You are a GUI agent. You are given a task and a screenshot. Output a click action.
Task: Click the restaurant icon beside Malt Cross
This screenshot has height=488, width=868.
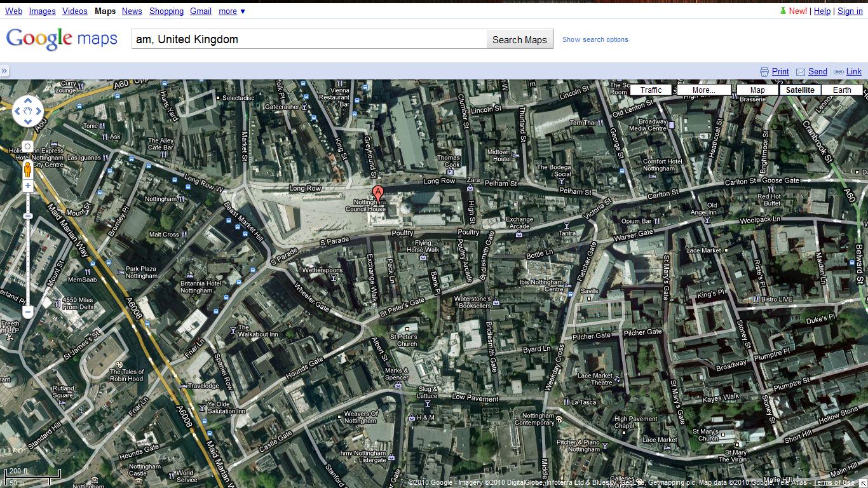coord(184,234)
